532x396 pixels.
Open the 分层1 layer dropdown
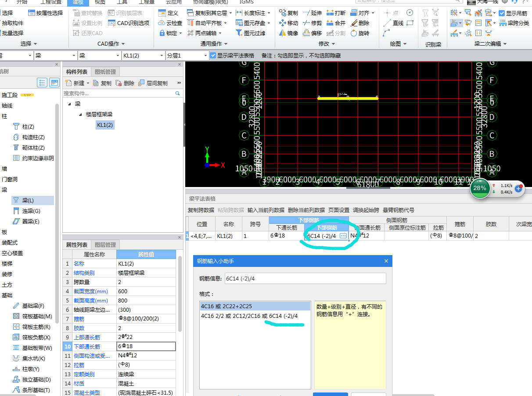coord(205,56)
